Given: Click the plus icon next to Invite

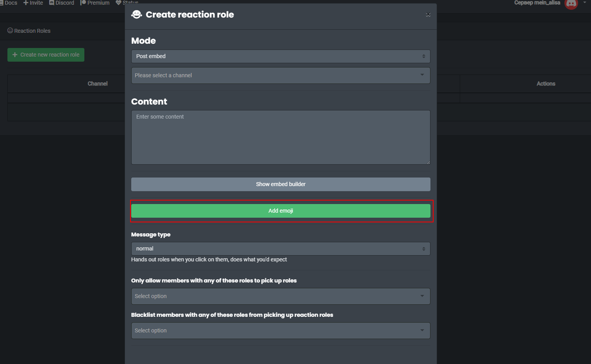Looking at the screenshot, I should (26, 3).
